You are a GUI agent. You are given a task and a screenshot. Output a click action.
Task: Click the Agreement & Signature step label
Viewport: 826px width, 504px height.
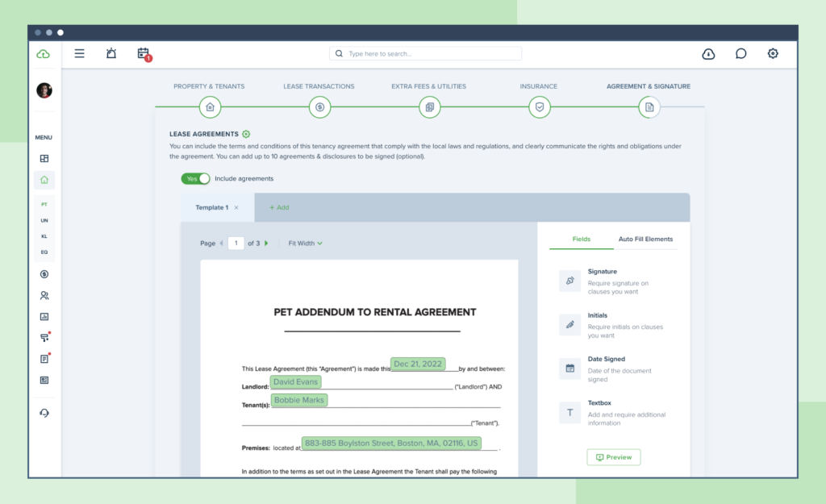(x=649, y=86)
